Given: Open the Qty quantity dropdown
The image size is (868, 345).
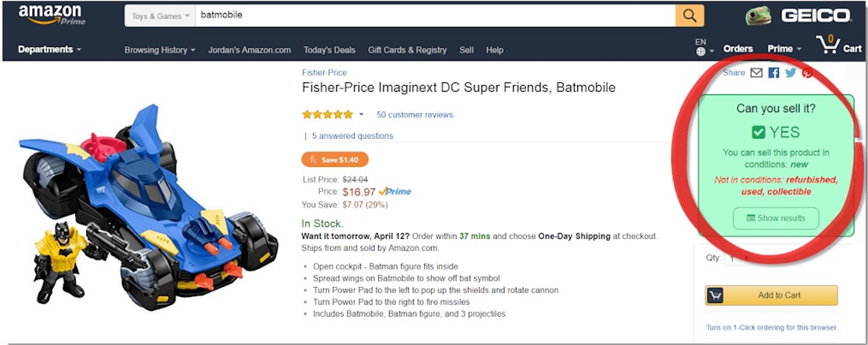Looking at the screenshot, I should pos(738,259).
